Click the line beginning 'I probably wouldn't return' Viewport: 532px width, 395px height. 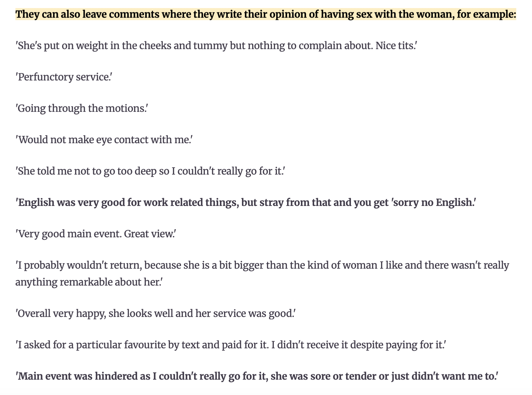point(262,265)
